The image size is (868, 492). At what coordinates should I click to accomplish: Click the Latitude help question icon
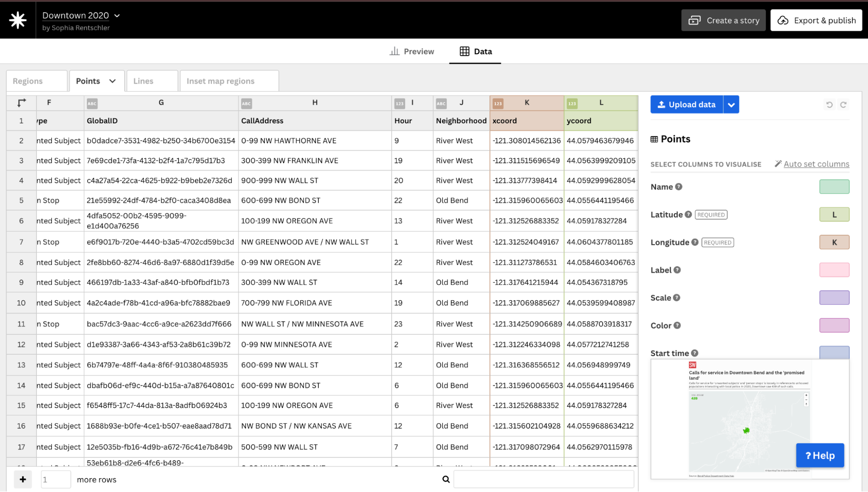[688, 215]
